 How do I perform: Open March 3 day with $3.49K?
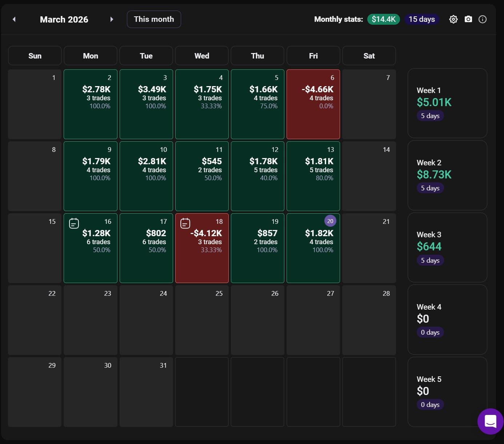pos(146,104)
